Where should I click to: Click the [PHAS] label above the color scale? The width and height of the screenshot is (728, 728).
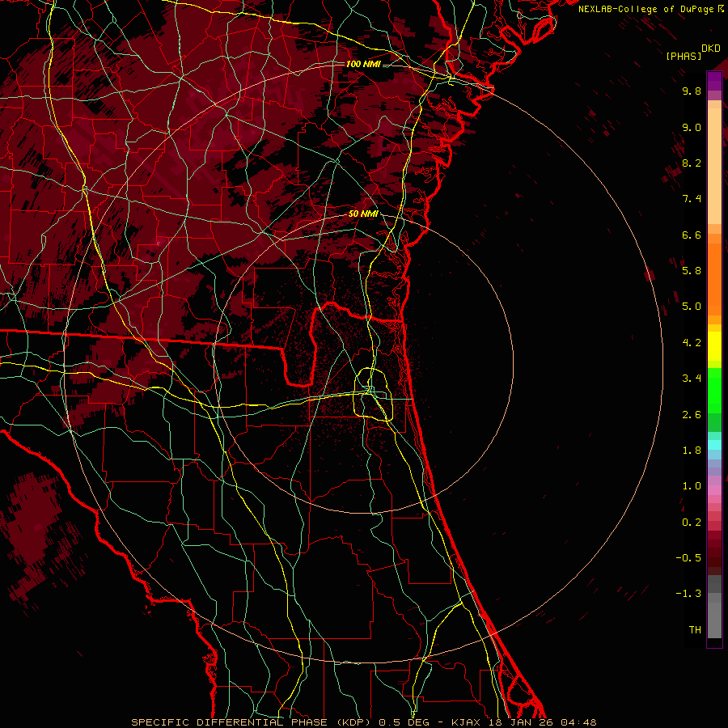point(684,56)
